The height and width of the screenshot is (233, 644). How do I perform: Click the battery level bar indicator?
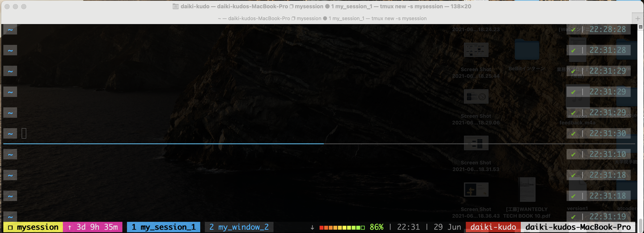342,228
